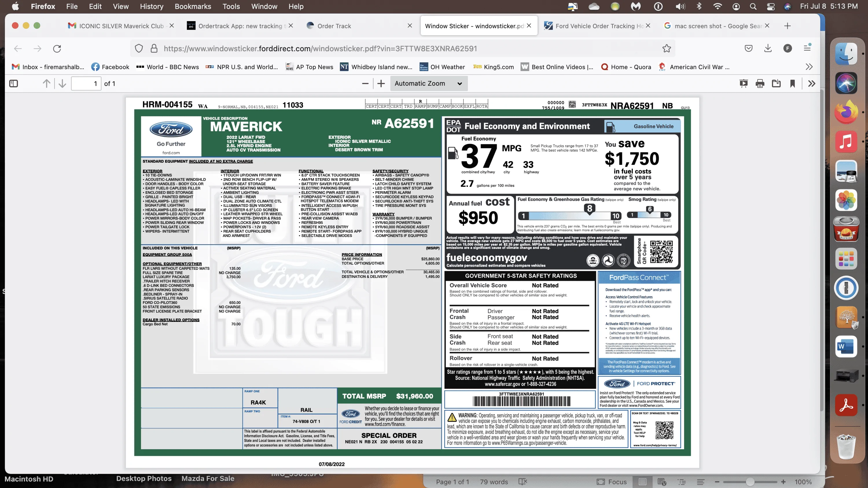
Task: Go back with the browser back arrow
Action: click(x=18, y=49)
